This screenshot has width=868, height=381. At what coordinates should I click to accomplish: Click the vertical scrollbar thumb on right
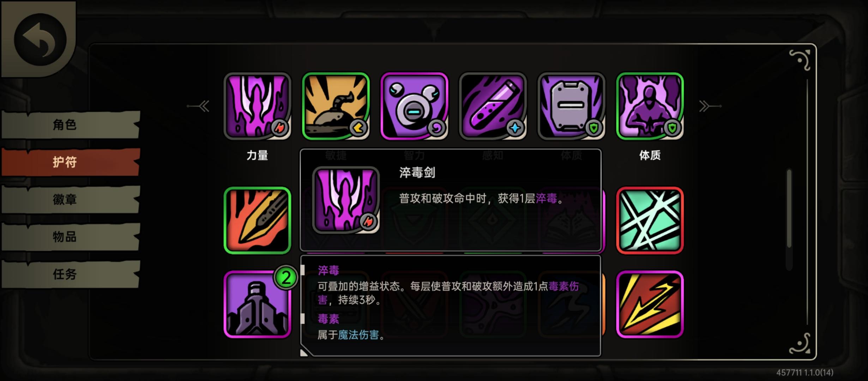click(x=789, y=209)
